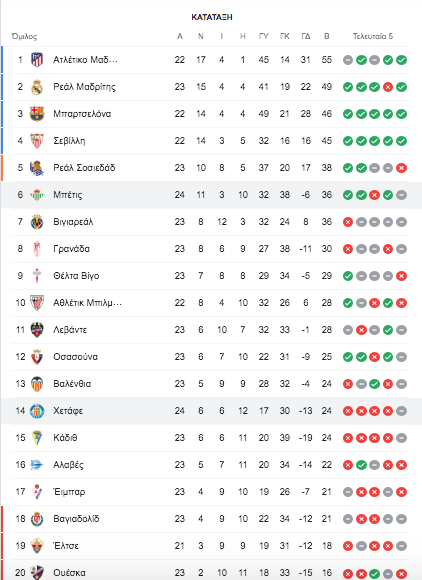Click the Sevilla club crest

coord(37,141)
